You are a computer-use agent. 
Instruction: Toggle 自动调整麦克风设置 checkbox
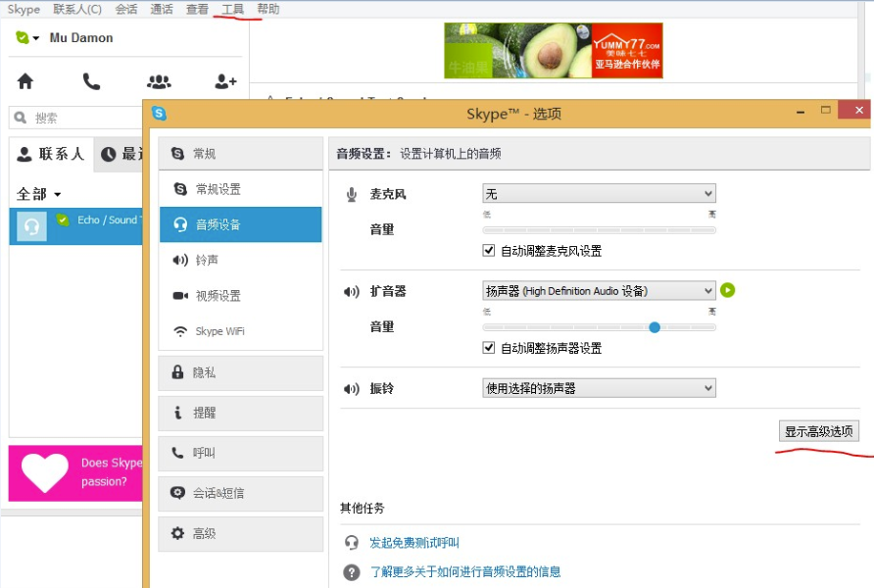[489, 250]
